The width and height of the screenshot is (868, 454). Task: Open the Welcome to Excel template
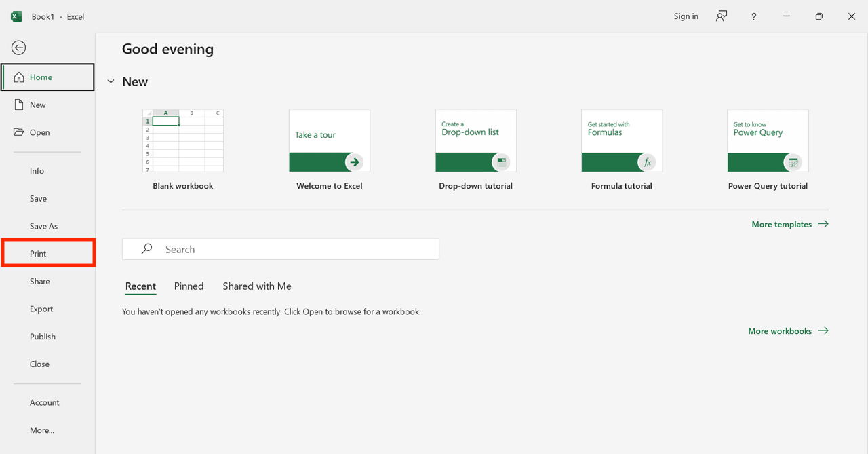[330, 140]
